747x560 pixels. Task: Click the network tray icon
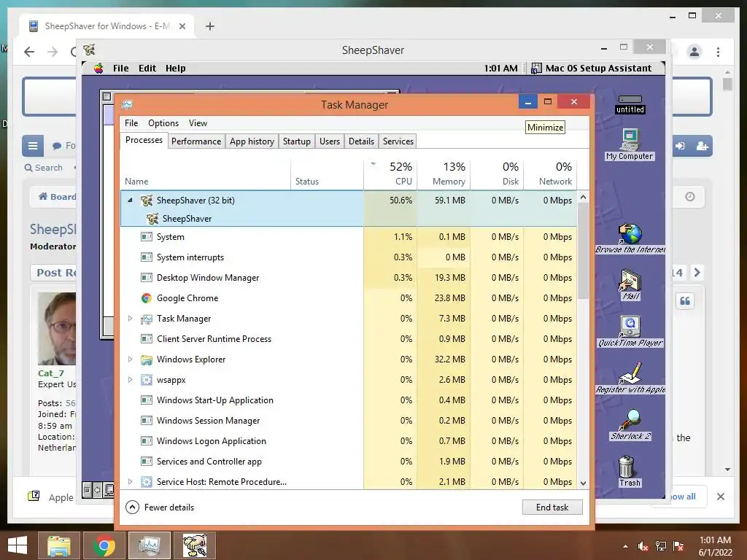(661, 546)
